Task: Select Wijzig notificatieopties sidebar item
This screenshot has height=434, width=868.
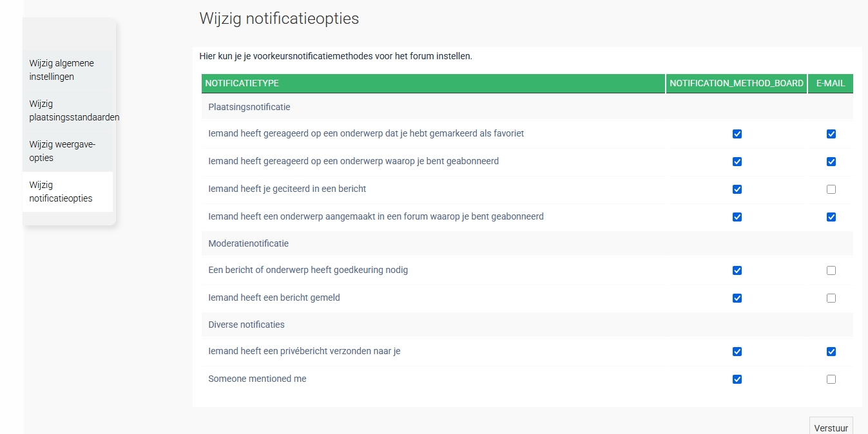Action: (61, 192)
